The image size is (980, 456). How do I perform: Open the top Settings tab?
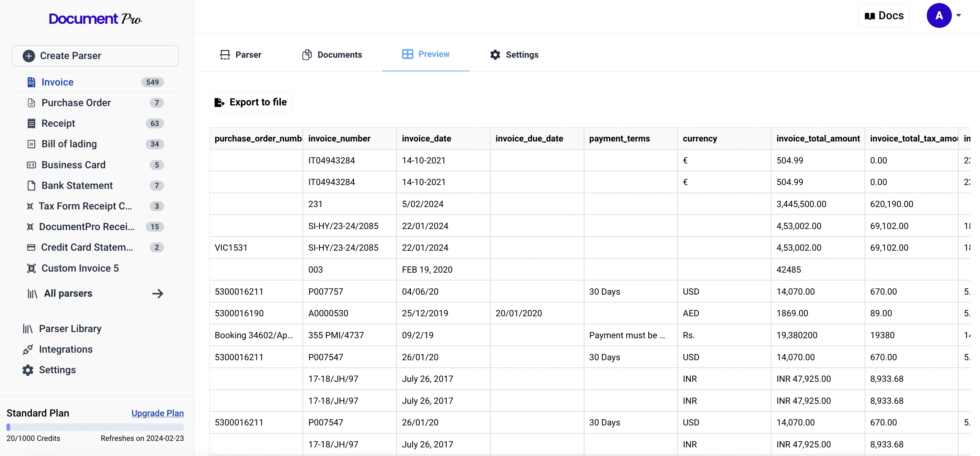coord(514,55)
